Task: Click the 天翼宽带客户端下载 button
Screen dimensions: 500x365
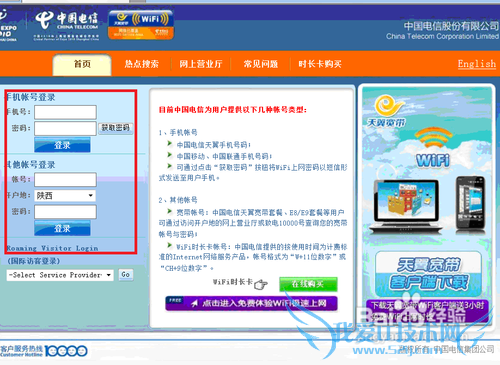Action: (429, 274)
